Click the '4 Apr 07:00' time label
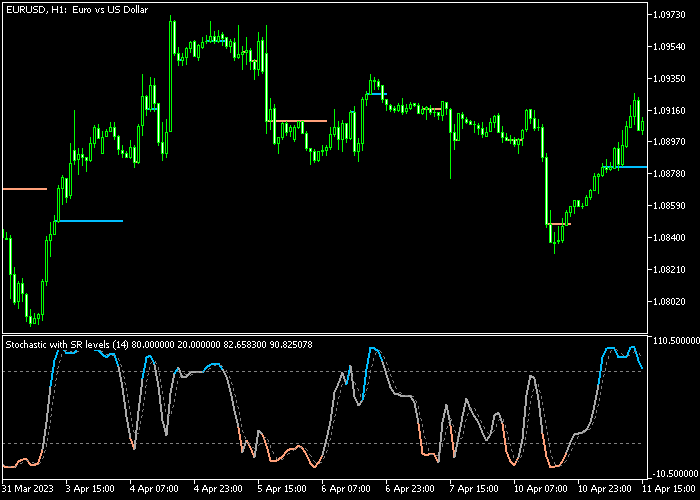 click(154, 488)
